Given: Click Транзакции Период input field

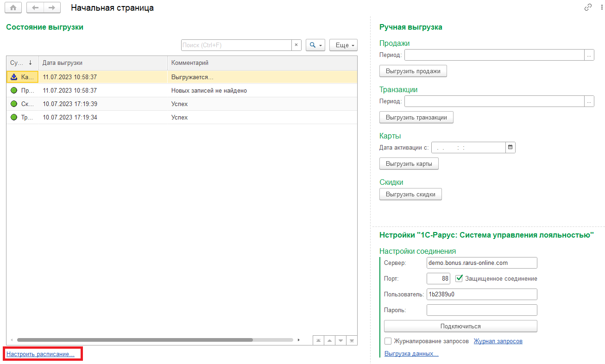Looking at the screenshot, I should (494, 101).
